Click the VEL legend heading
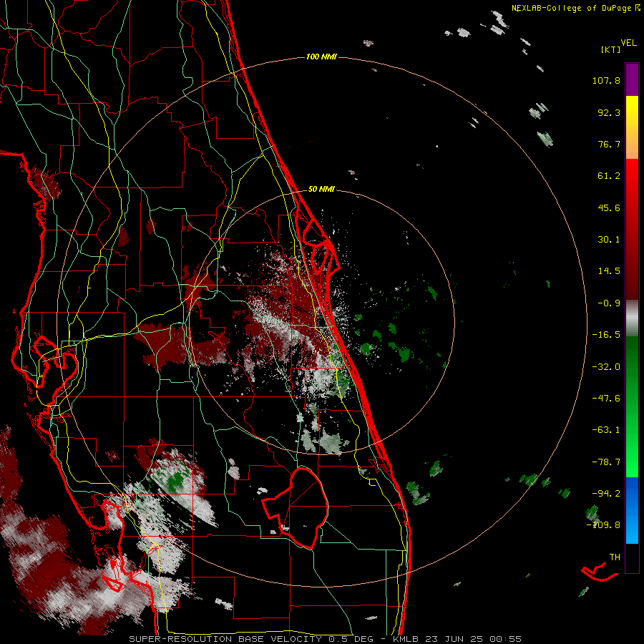The width and height of the screenshot is (644, 644). pos(629,43)
